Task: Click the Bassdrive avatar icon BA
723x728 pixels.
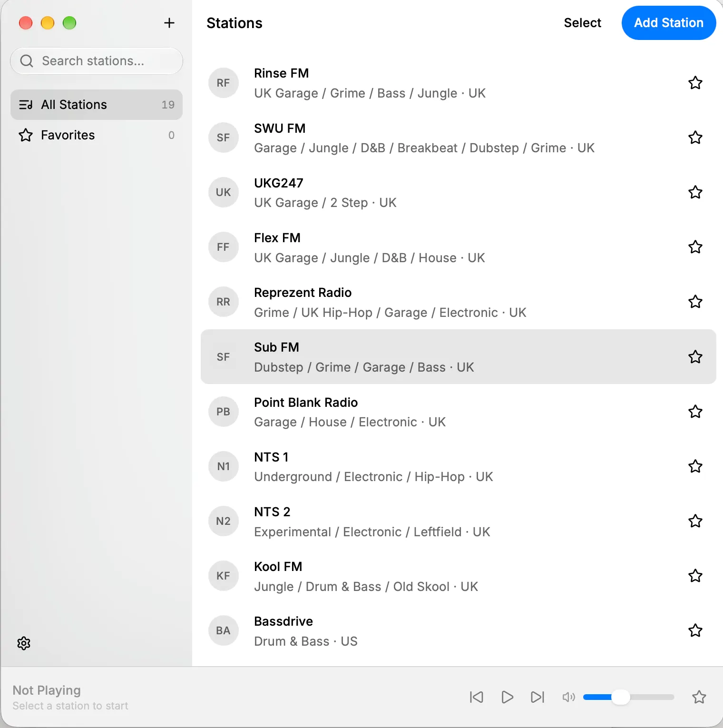Action: coord(223,630)
